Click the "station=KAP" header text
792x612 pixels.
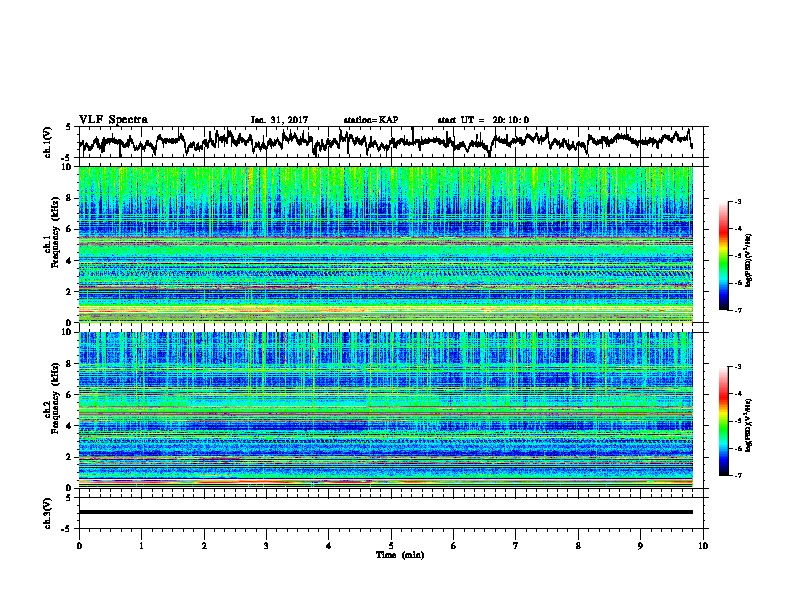[x=371, y=120]
